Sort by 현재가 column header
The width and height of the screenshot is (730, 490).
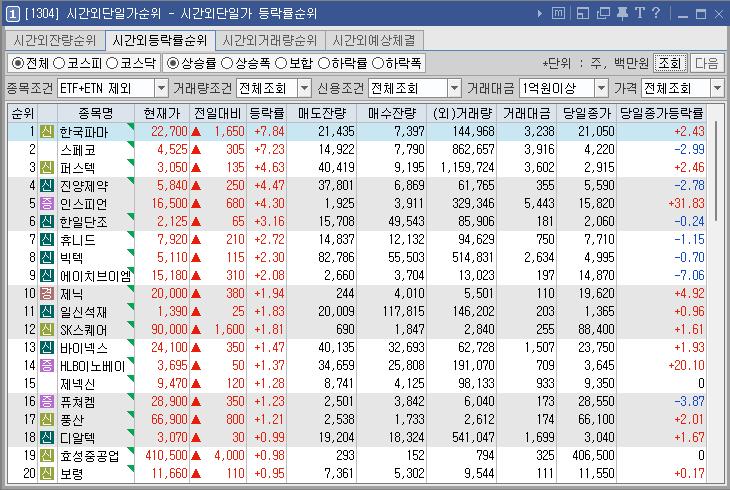tap(162, 113)
